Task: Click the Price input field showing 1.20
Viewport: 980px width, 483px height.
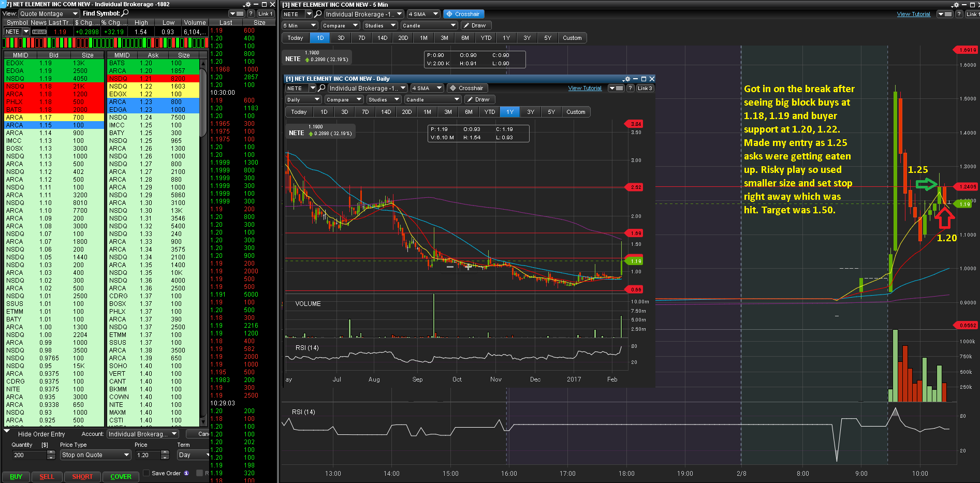Action: (147, 455)
